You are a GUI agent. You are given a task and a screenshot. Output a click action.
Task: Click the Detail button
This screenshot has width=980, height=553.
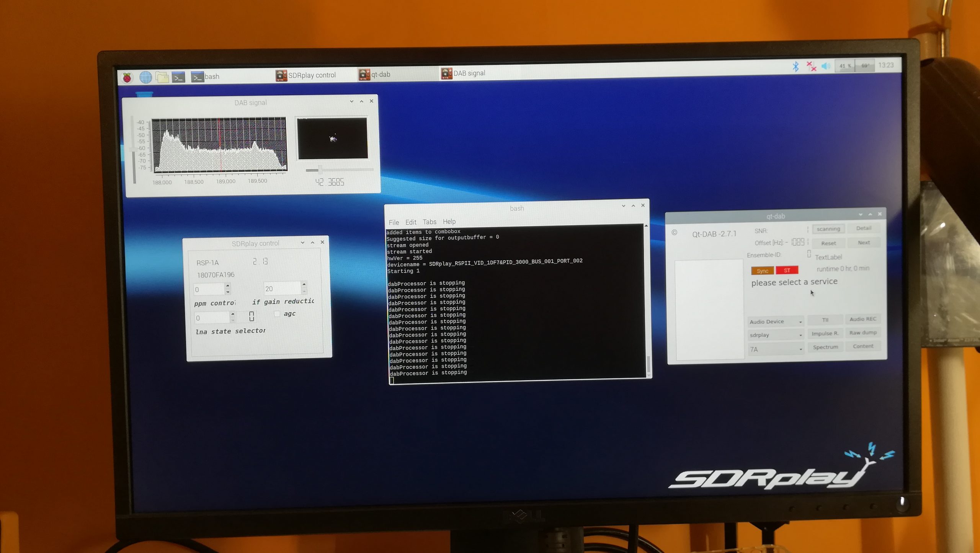click(x=864, y=228)
